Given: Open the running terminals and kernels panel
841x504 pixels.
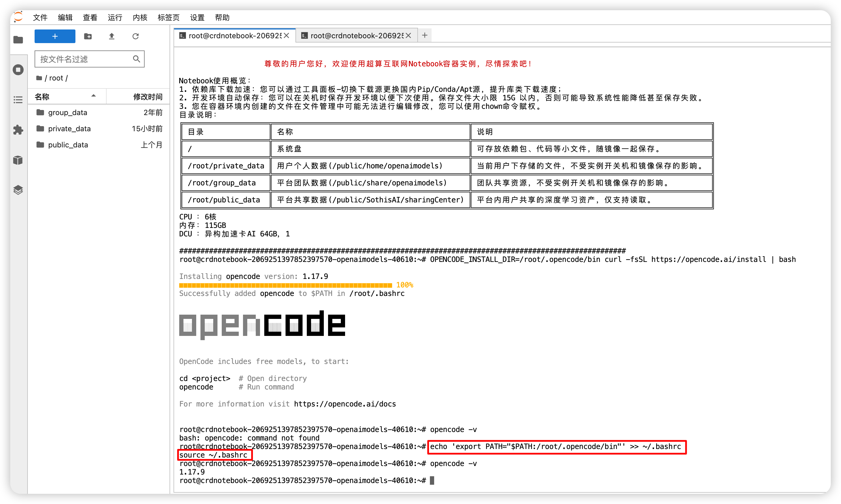Looking at the screenshot, I should pyautogui.click(x=18, y=70).
